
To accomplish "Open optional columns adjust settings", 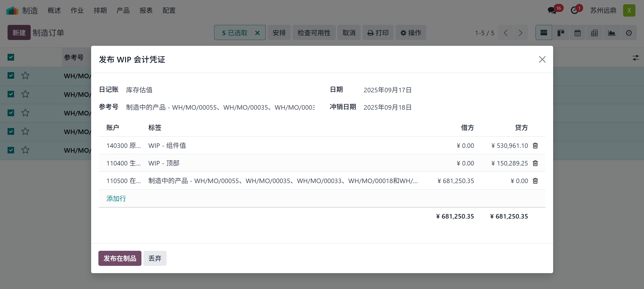I will tap(635, 58).
